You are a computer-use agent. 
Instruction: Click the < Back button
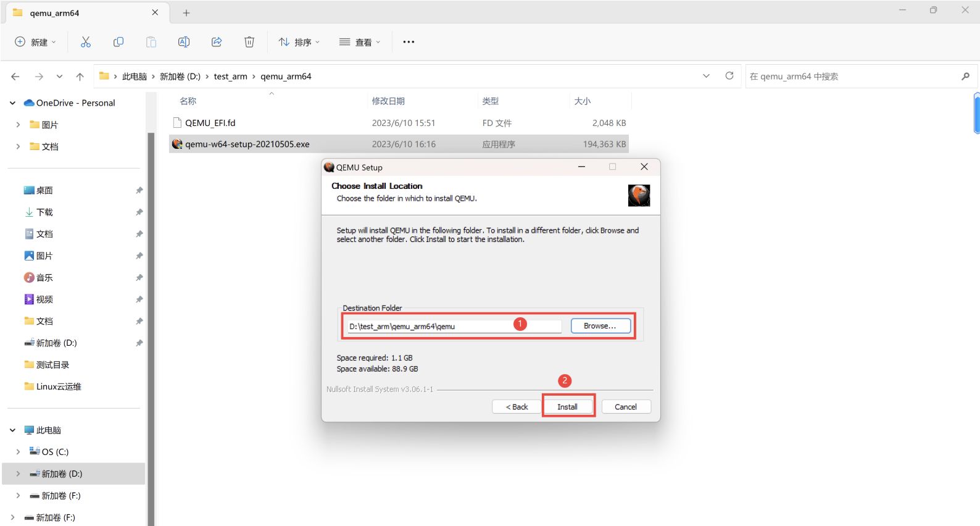[517, 407]
